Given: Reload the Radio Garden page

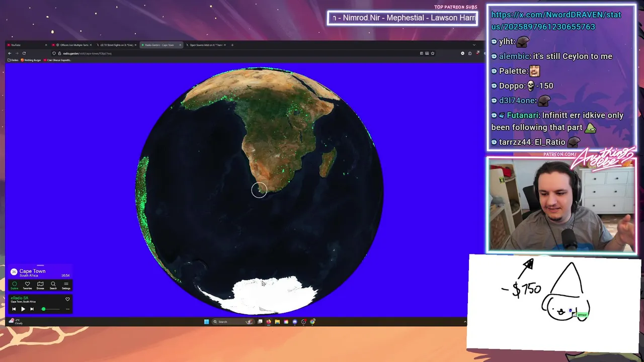Looking at the screenshot, I should 24,53.
